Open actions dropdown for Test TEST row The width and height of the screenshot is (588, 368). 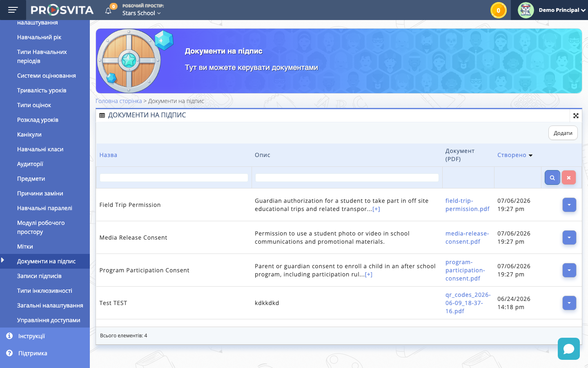(569, 303)
